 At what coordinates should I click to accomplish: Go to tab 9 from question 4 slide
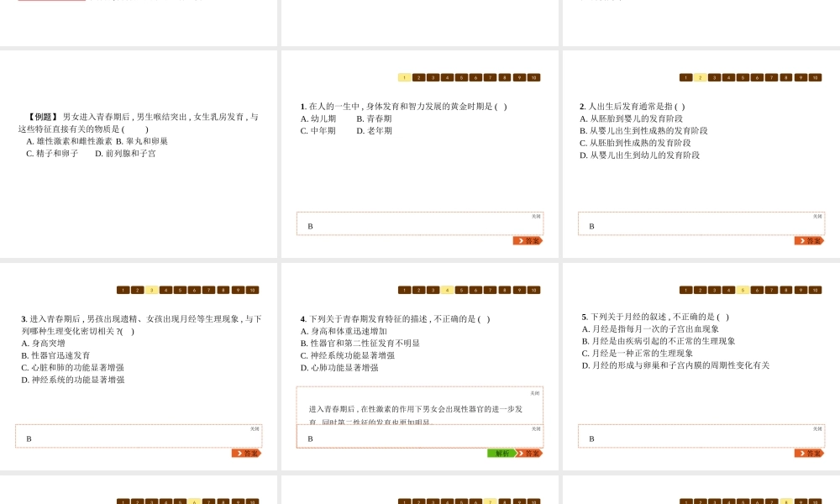click(519, 291)
